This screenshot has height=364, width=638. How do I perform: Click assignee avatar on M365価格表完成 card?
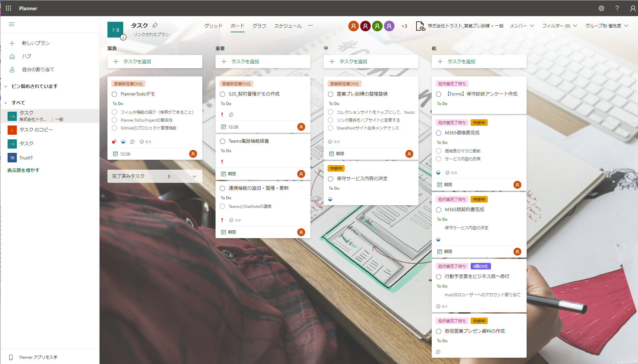pos(517,185)
